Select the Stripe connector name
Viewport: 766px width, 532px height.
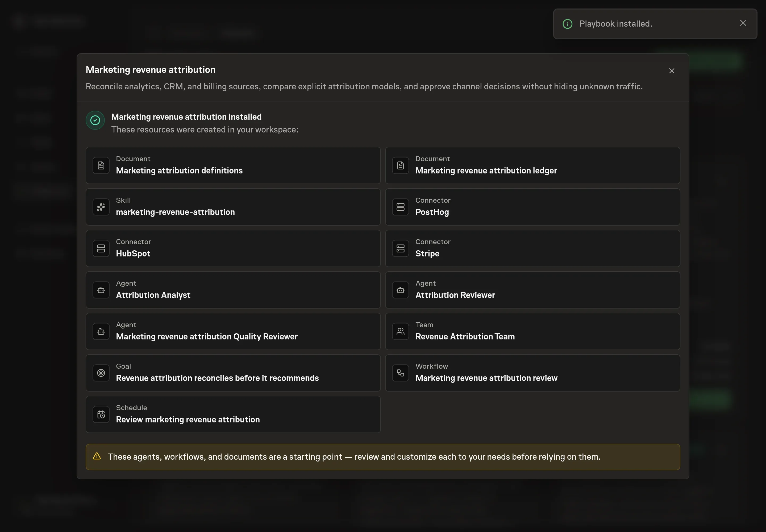click(427, 253)
